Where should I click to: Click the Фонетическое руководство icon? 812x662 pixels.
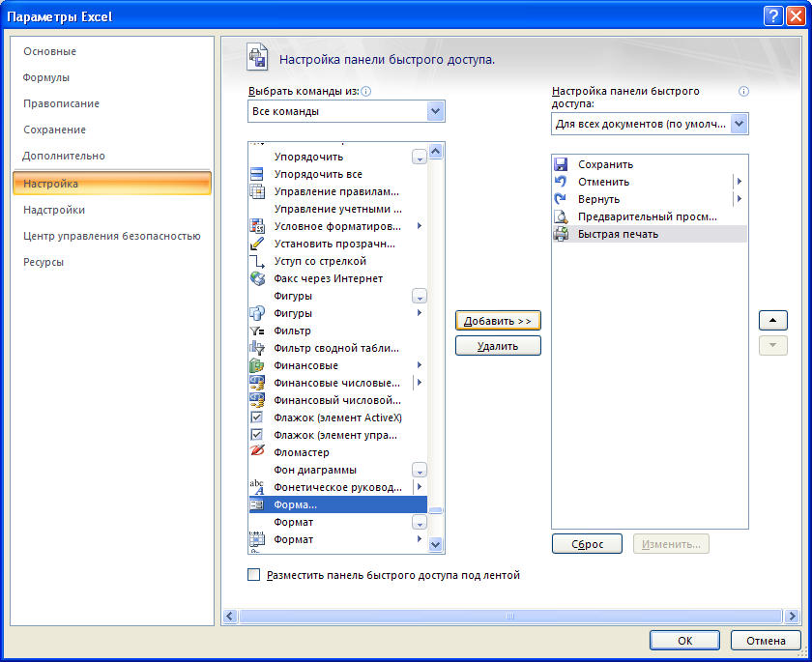[257, 487]
